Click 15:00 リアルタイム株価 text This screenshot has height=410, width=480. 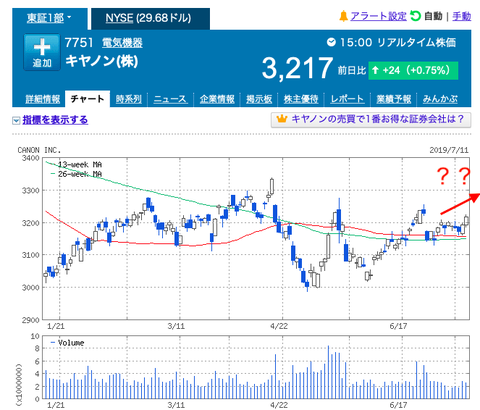pos(398,43)
